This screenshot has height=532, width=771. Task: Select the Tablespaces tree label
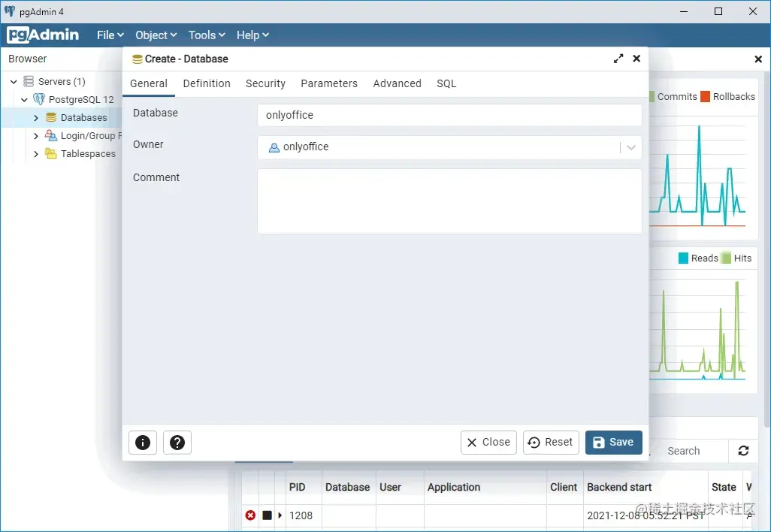[88, 154]
